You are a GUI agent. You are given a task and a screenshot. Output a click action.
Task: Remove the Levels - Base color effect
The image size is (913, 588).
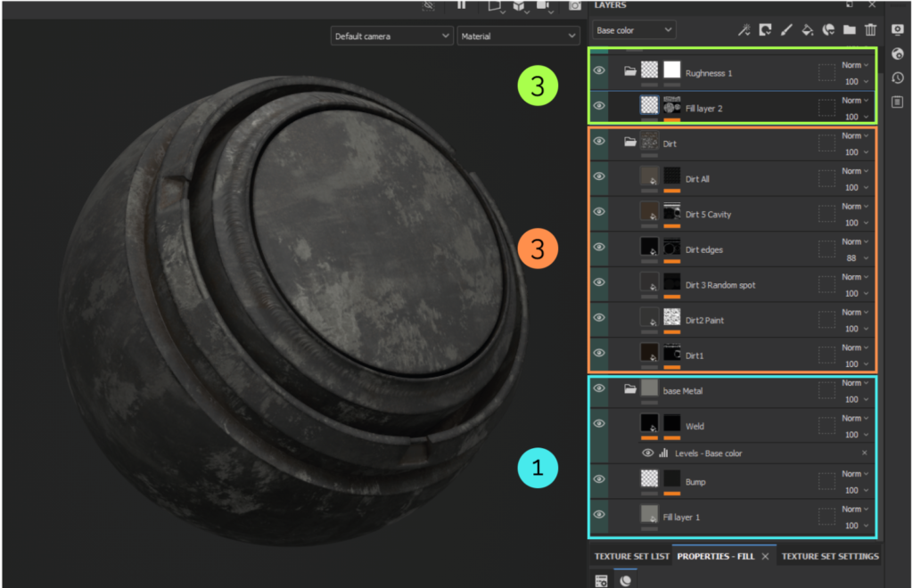[x=864, y=453]
